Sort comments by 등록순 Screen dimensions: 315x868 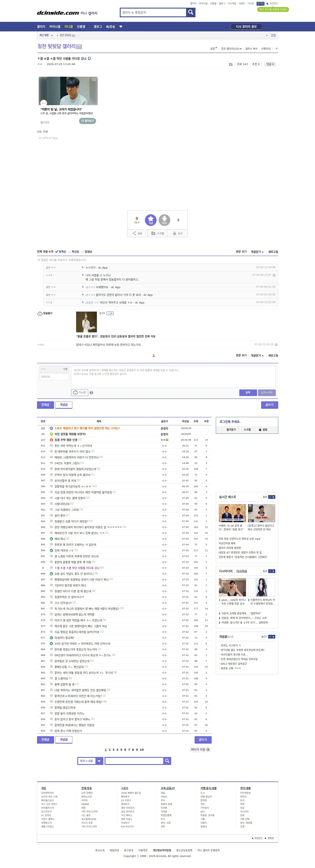(61, 252)
